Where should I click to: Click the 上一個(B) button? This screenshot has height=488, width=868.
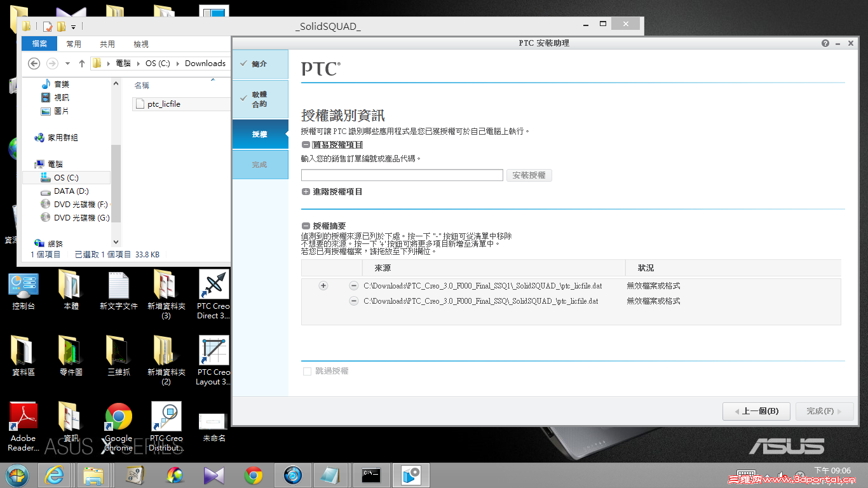tap(756, 411)
